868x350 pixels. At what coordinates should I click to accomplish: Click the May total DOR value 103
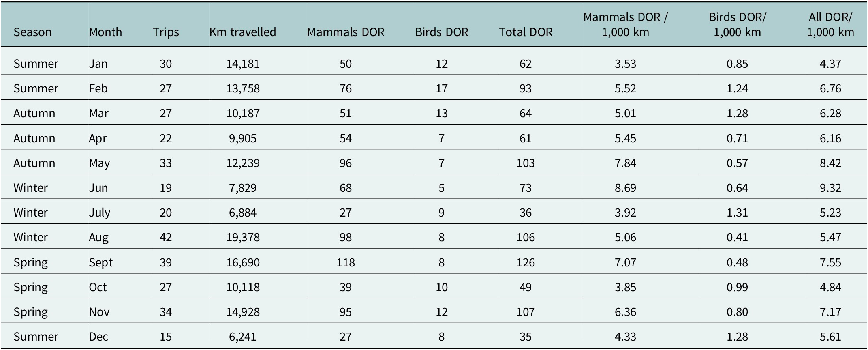pos(526,163)
